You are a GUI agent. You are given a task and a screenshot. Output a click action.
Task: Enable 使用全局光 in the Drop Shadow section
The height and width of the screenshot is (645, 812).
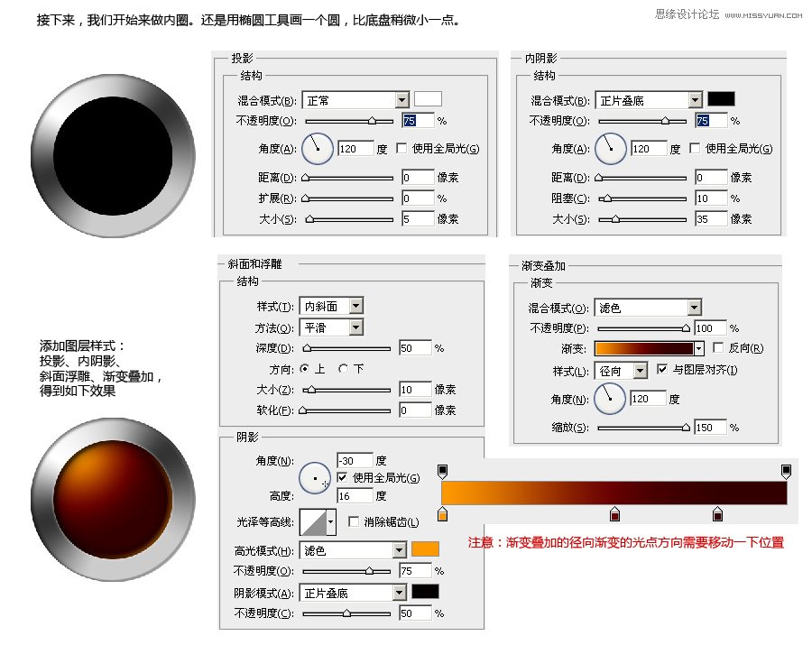click(x=401, y=148)
